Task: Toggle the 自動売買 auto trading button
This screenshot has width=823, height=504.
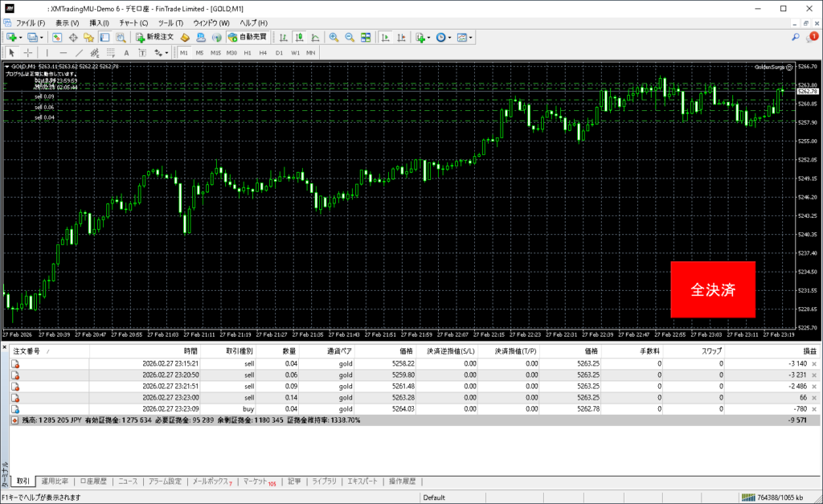Action: coord(248,37)
